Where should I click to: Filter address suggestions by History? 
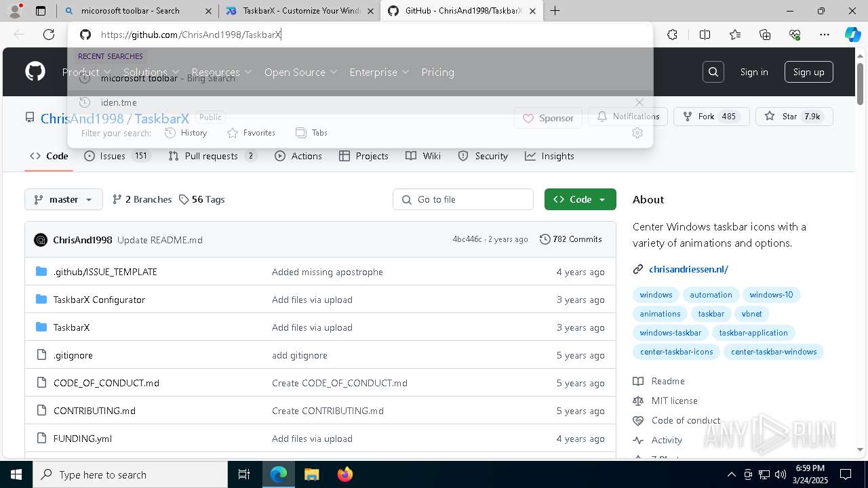click(x=186, y=133)
